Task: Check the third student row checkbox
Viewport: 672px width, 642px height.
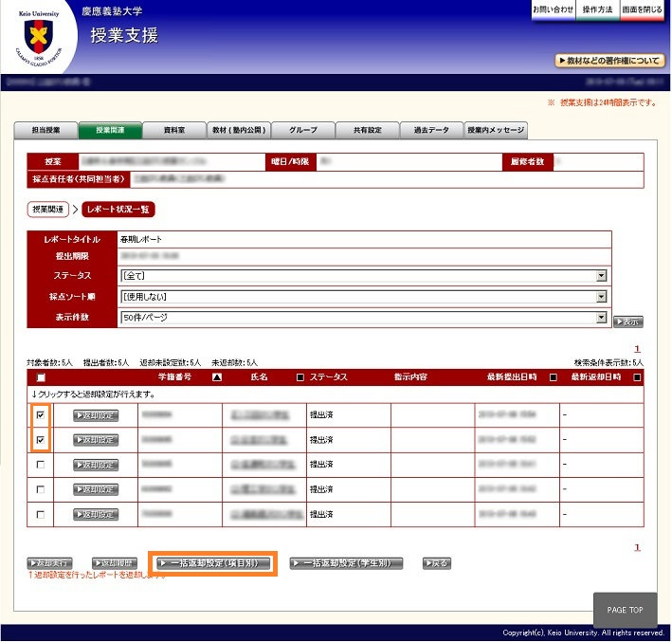Action: coord(40,465)
